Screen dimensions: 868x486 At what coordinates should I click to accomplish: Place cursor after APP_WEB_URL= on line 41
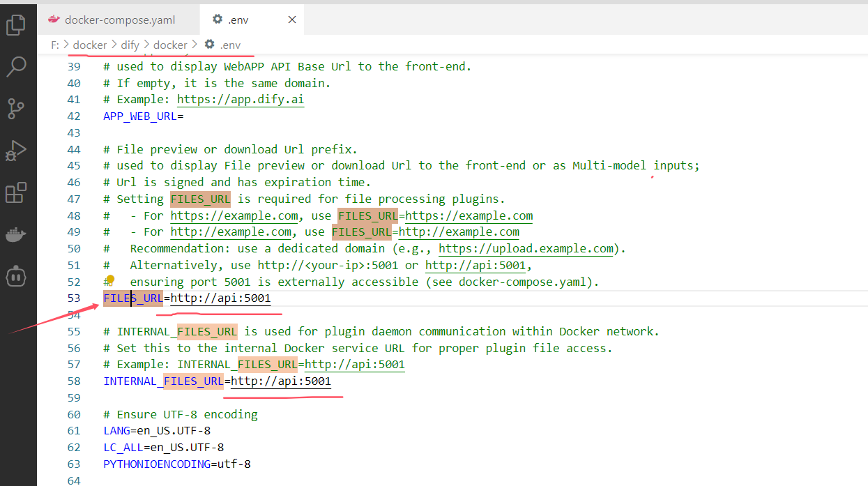[x=184, y=116]
